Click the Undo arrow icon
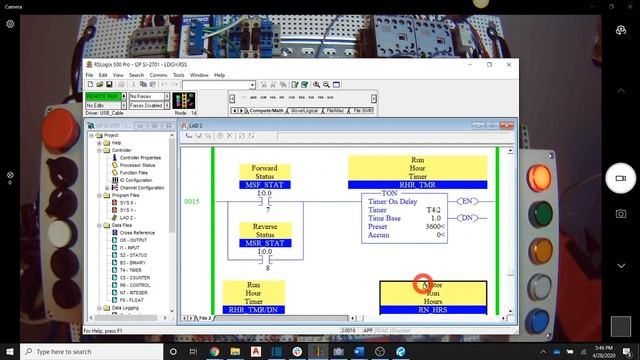This screenshot has height=360, width=640. pyautogui.click(x=164, y=84)
